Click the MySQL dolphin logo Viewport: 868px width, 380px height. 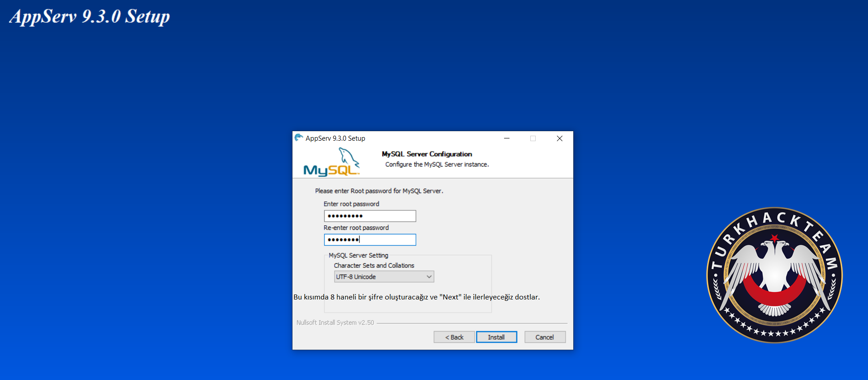pyautogui.click(x=331, y=162)
